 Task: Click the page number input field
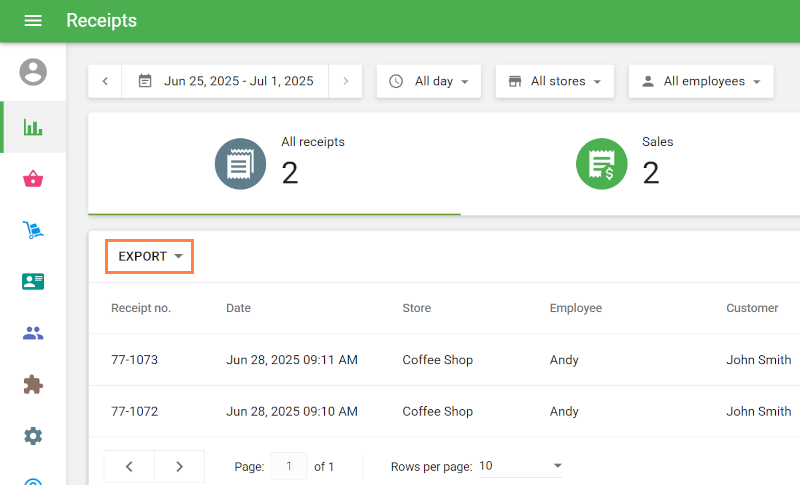[289, 466]
